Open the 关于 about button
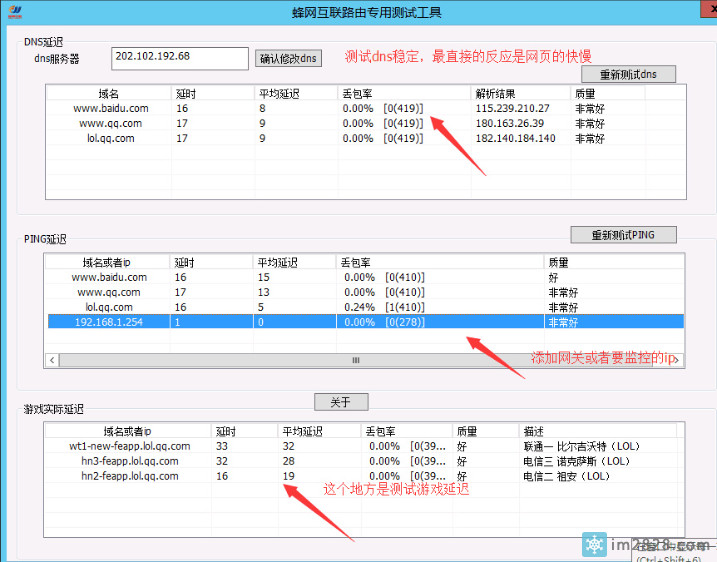Image resolution: width=717 pixels, height=562 pixels. (x=341, y=402)
